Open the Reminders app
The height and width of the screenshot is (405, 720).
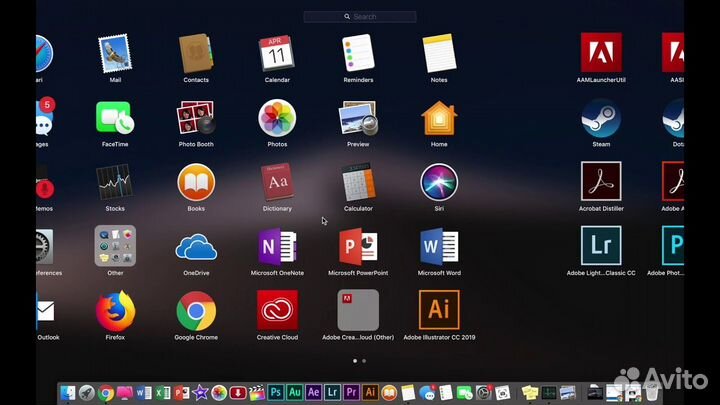358,53
